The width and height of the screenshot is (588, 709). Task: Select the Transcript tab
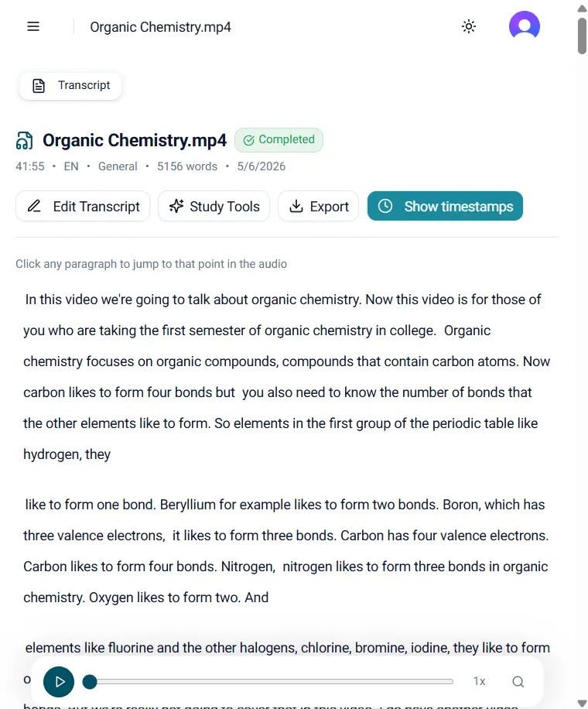[70, 85]
